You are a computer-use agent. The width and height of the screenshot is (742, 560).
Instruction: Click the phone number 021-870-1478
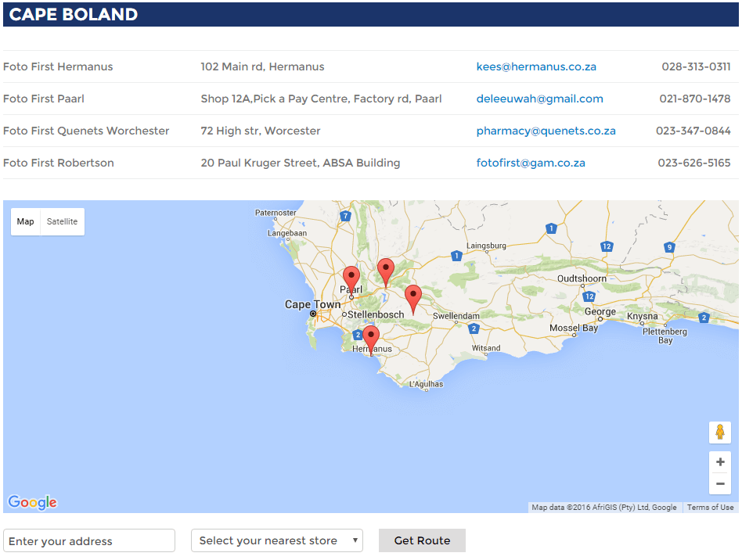(x=695, y=99)
